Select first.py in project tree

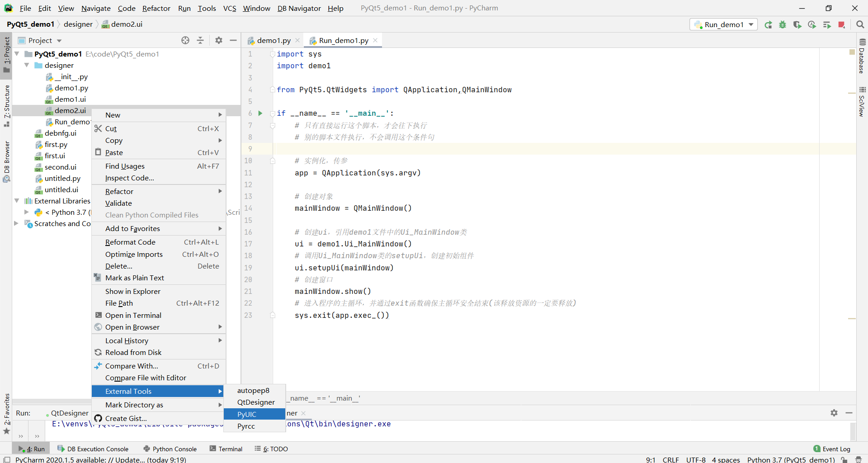click(x=56, y=144)
